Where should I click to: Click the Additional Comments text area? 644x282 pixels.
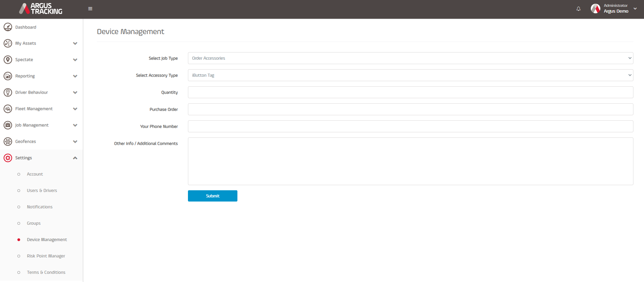410,161
